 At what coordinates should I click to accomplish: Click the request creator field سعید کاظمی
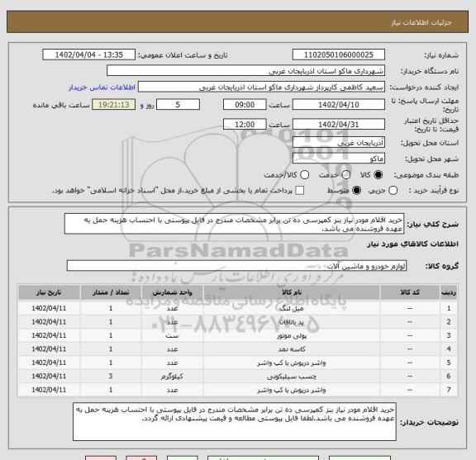click(261, 87)
